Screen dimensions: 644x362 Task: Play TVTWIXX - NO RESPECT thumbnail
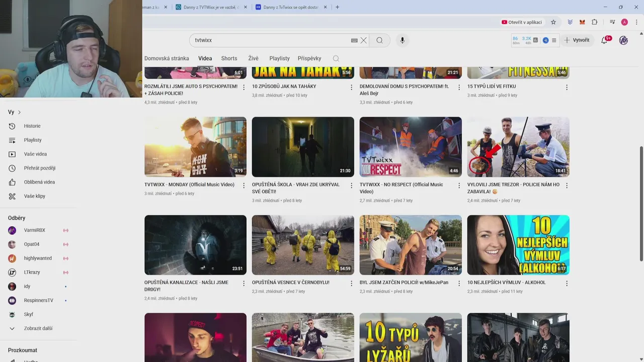(x=411, y=147)
